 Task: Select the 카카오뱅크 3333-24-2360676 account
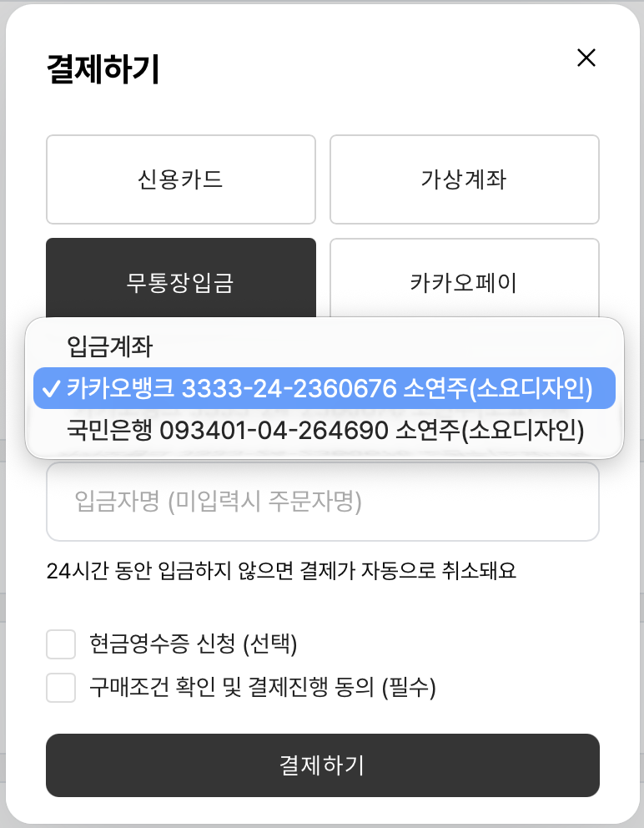pos(323,388)
